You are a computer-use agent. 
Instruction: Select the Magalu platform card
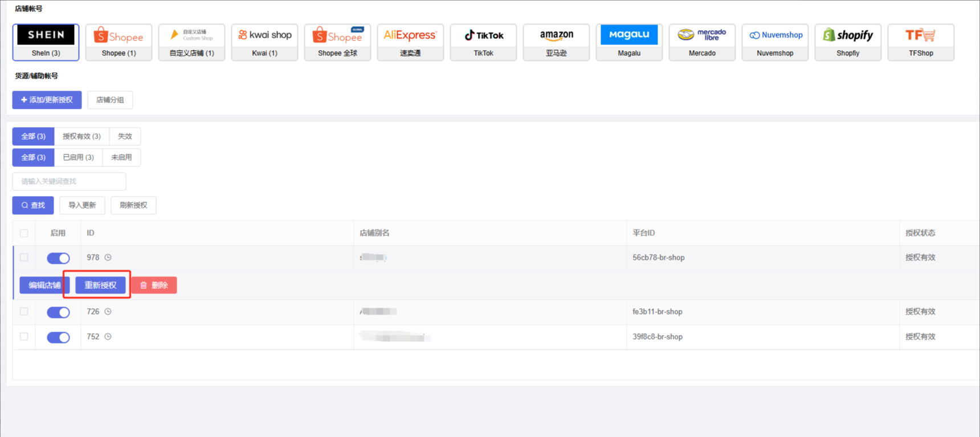(x=629, y=42)
